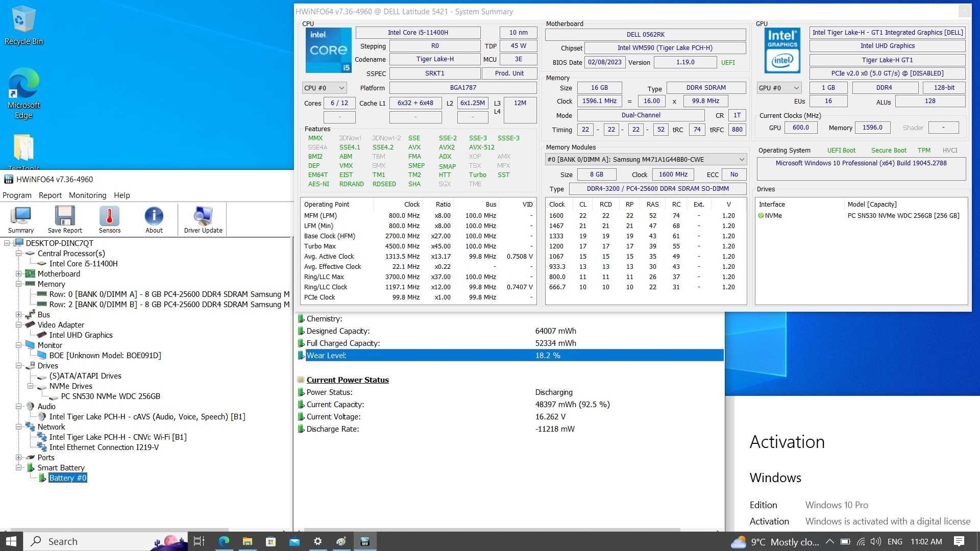Screen dimensions: 980x551
Task: Open Recycle Bin on desktop
Action: pos(23,26)
